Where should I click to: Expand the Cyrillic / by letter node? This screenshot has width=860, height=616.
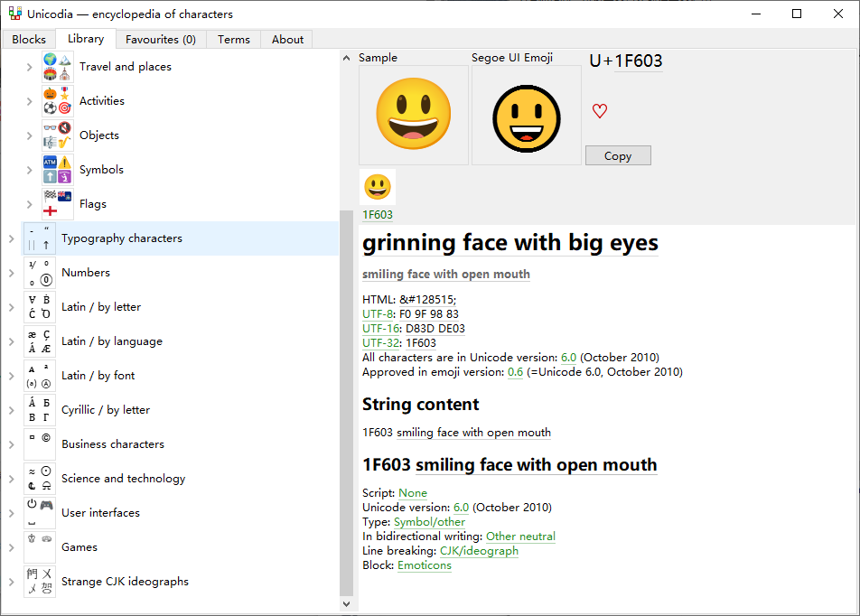point(11,410)
